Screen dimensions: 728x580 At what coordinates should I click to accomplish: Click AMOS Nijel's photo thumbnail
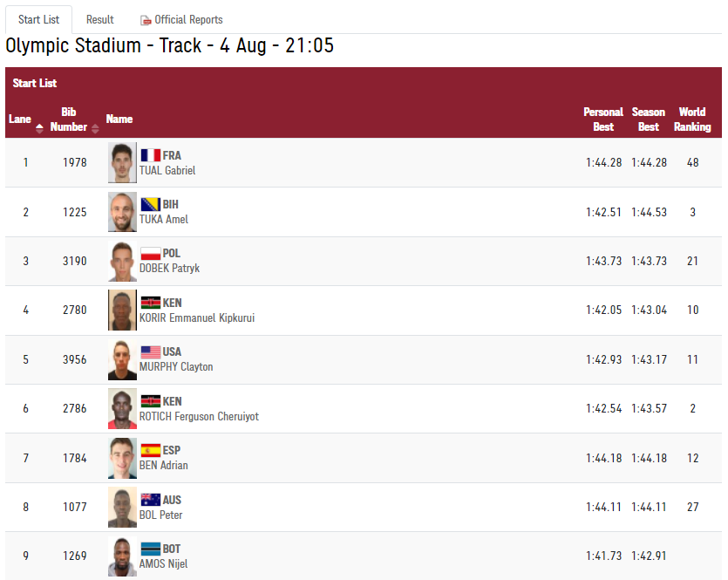123,556
